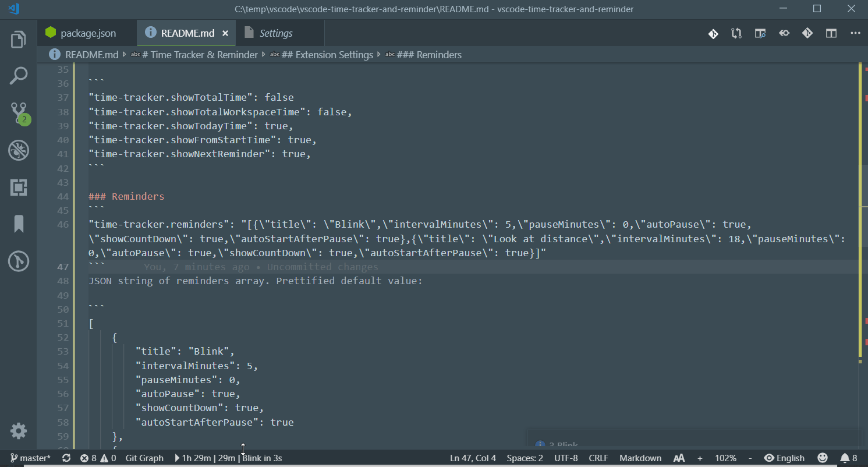This screenshot has width=868, height=467.
Task: Open the Markdown language mode picker
Action: 640,458
